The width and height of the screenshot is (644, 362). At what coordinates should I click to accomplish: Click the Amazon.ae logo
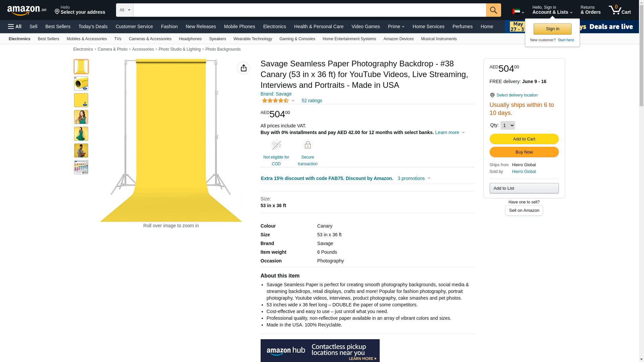point(26,10)
